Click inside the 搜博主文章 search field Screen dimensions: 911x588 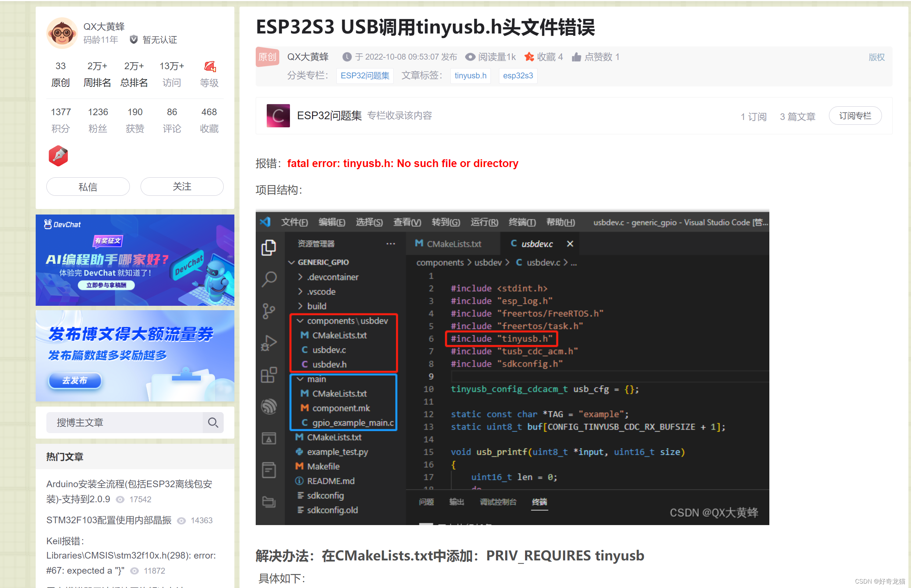click(124, 422)
